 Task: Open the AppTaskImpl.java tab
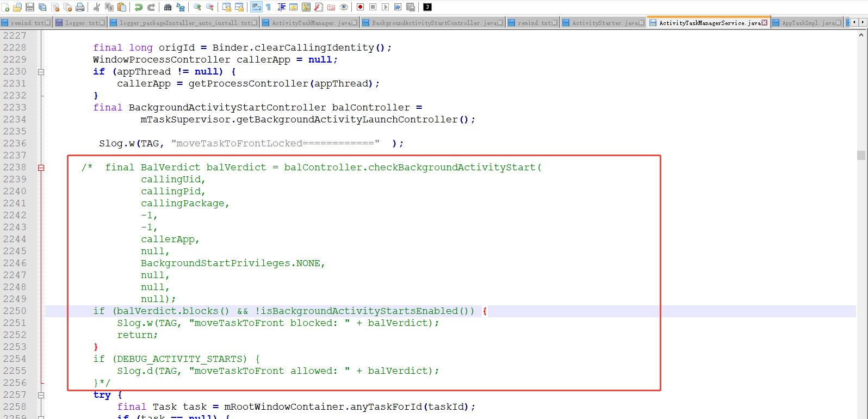807,23
